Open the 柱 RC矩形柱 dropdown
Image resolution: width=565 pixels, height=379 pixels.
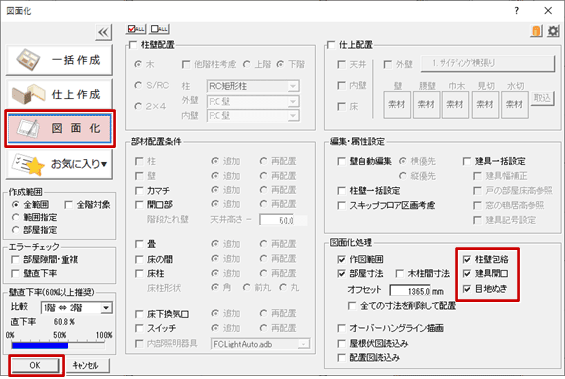click(253, 86)
